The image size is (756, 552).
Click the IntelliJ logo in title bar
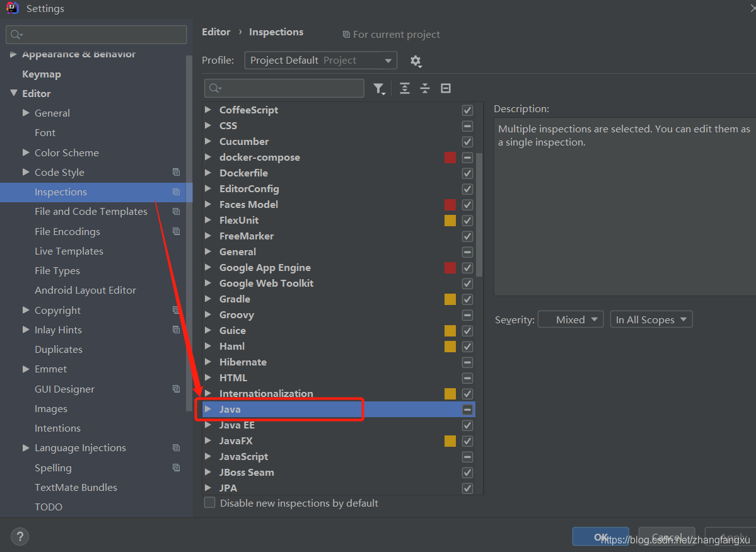[13, 8]
